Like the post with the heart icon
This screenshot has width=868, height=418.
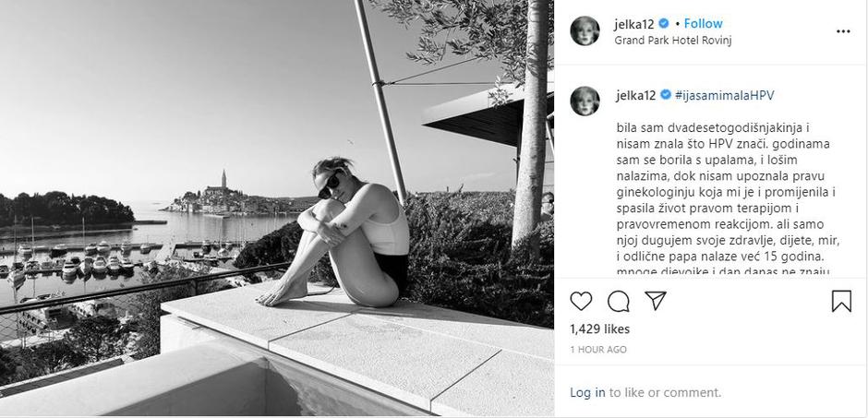click(x=581, y=302)
